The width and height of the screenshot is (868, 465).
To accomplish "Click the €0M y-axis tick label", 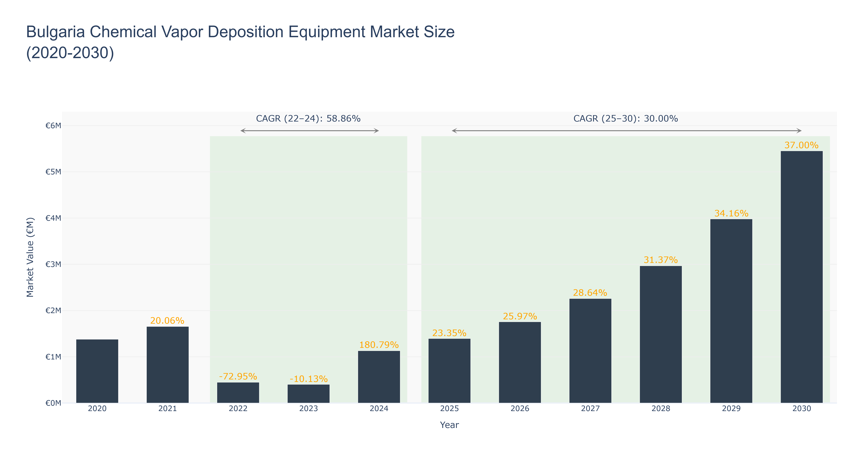I will (x=53, y=403).
